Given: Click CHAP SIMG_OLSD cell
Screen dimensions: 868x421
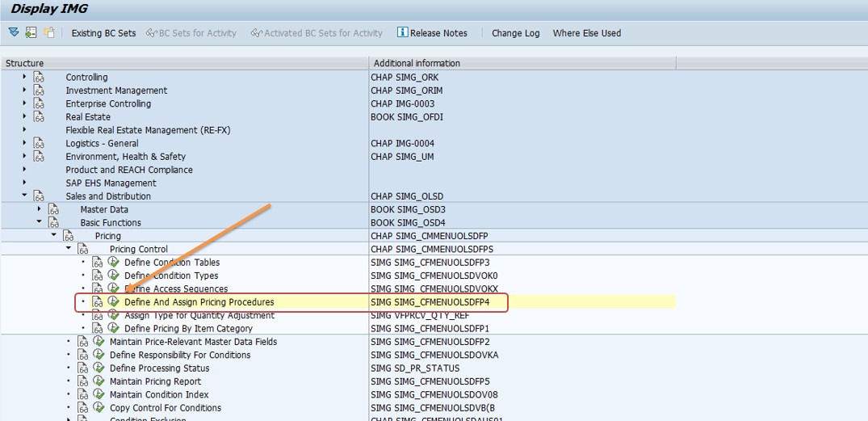Looking at the screenshot, I should (x=407, y=196).
